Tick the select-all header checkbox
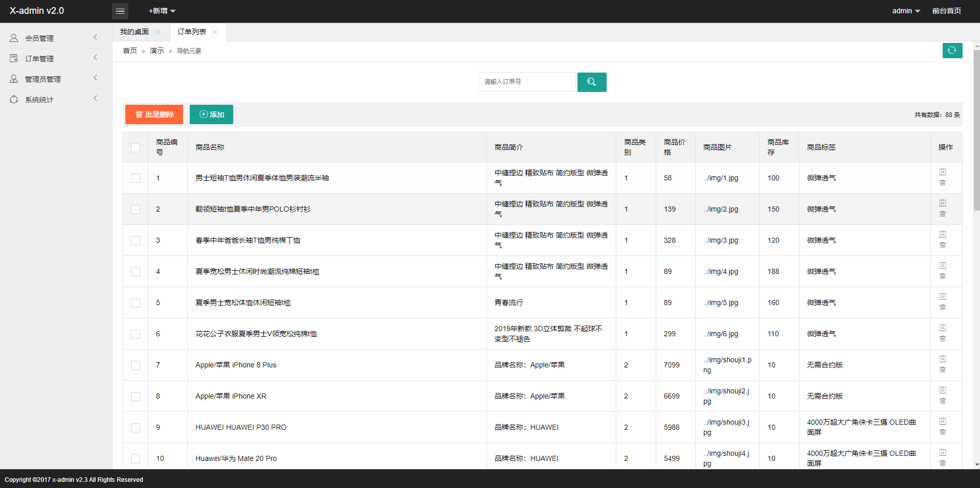This screenshot has height=488, width=980. click(x=136, y=148)
